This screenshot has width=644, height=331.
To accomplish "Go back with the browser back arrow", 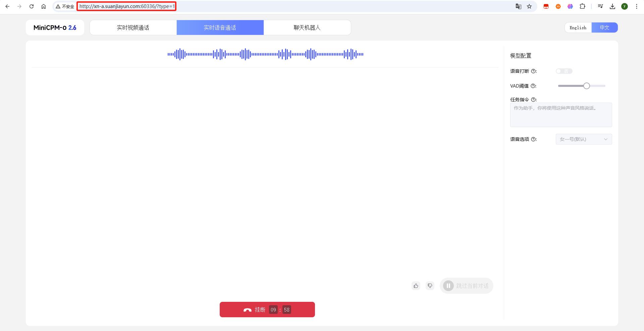I will click(7, 6).
